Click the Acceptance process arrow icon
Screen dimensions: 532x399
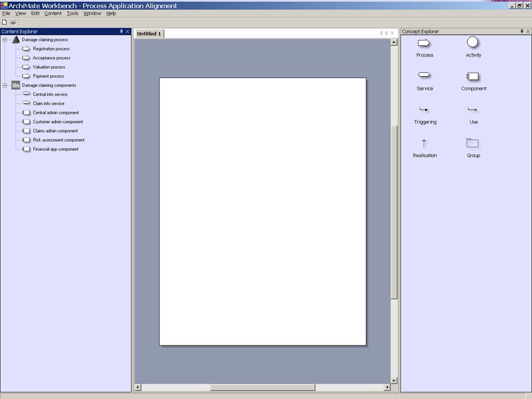click(x=26, y=58)
